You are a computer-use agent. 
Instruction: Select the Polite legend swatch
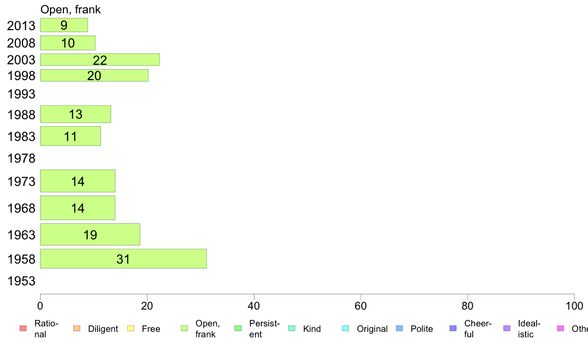(399, 328)
